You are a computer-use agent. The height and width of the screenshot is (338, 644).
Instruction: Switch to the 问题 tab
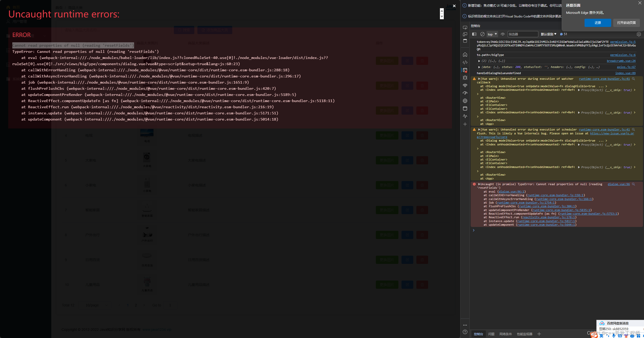pyautogui.click(x=491, y=334)
